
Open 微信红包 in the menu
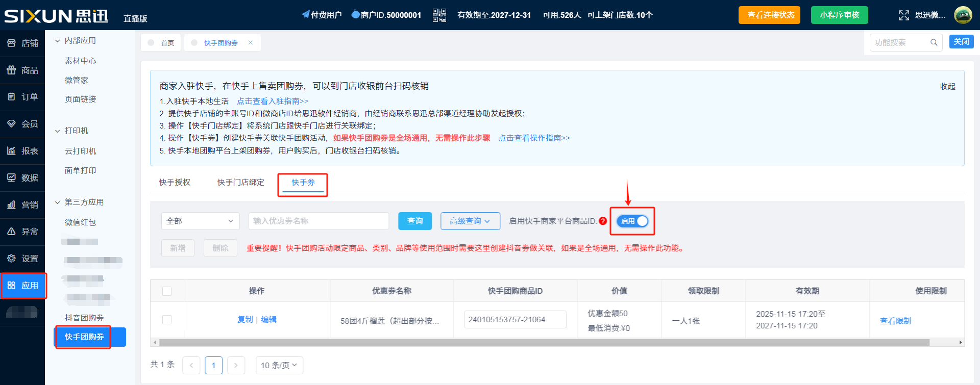pos(81,223)
